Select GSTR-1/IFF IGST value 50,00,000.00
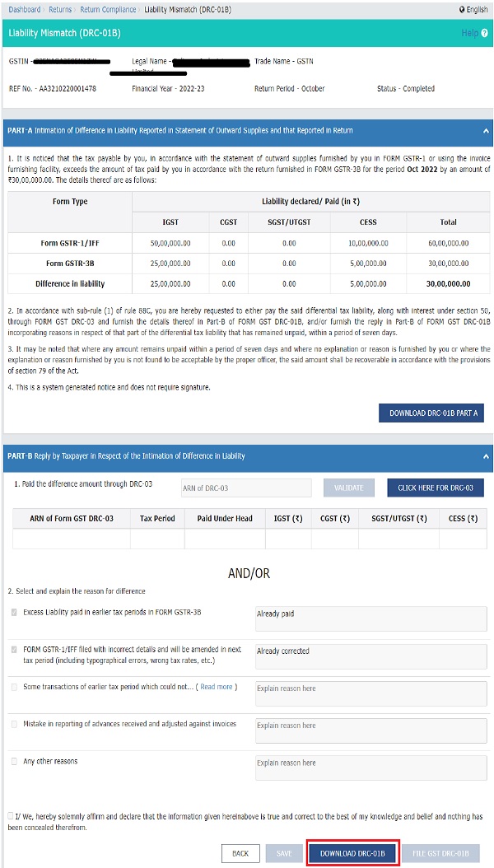This screenshot has height=868, width=494. tap(170, 243)
